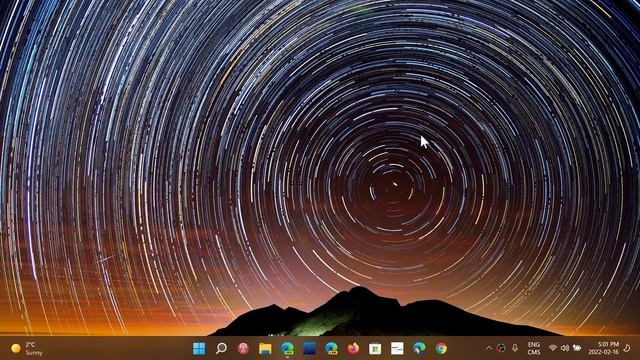Open Edge with green DEV badge
Viewport: 640px width, 360px height.
click(287, 348)
